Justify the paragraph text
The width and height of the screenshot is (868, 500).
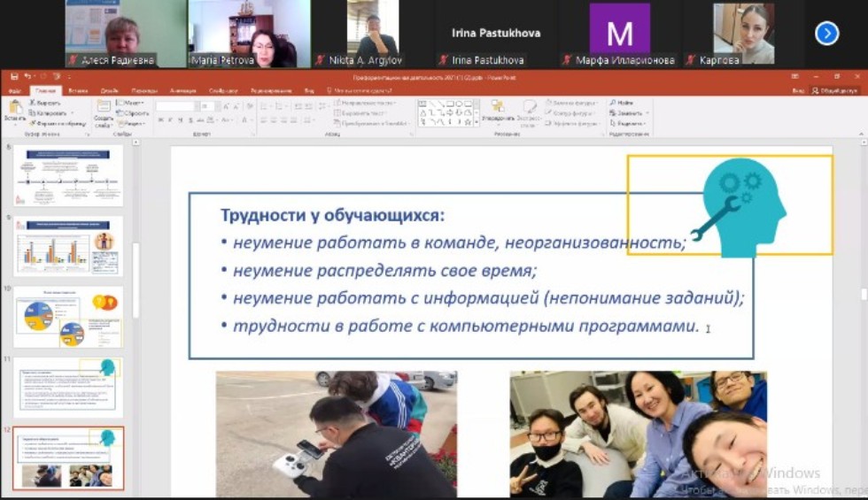[294, 120]
